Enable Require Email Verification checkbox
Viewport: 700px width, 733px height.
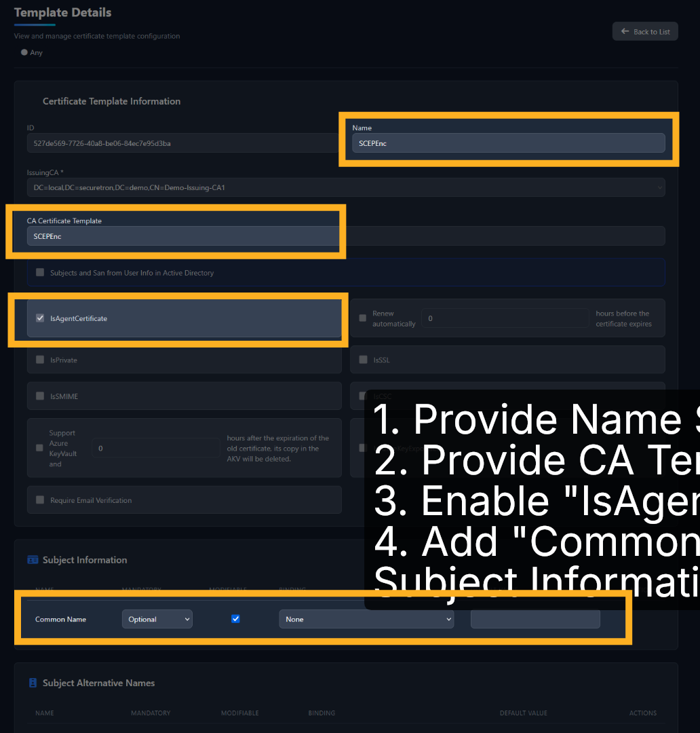[x=40, y=500]
